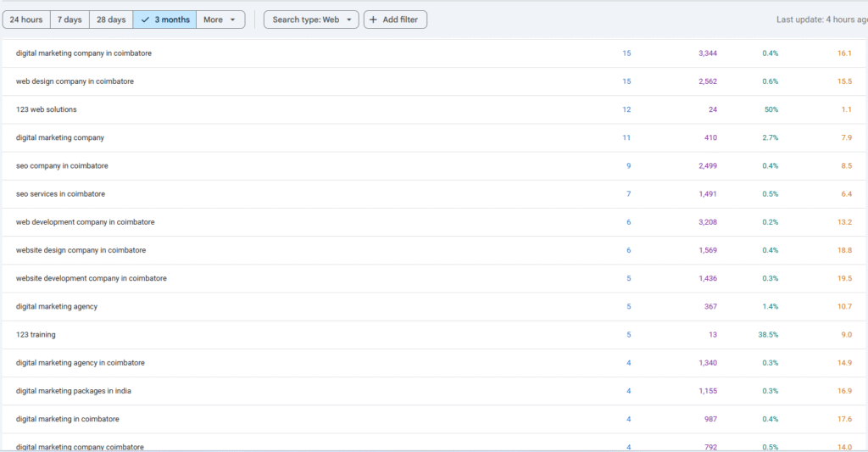Open query 'digital marketing company in coimbatore'

pos(83,53)
